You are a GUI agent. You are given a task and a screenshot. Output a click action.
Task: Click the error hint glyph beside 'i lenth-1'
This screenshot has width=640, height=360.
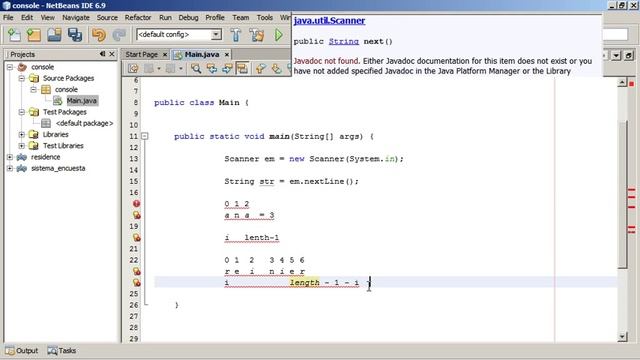coord(136,238)
